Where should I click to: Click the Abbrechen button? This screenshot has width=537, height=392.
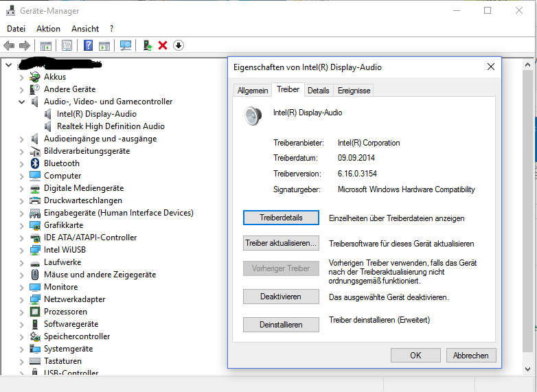click(x=471, y=356)
